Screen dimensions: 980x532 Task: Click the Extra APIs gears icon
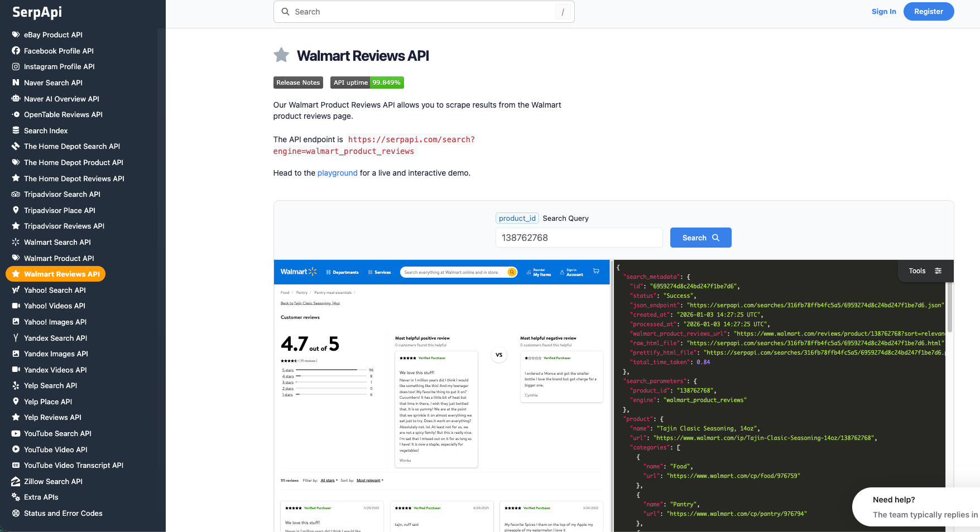(x=16, y=497)
